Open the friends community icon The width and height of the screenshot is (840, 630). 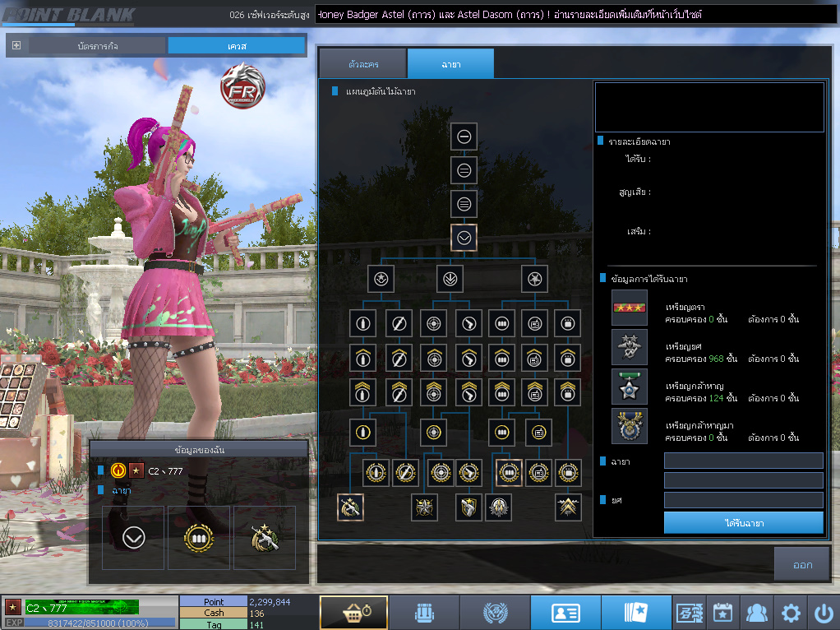[756, 613]
